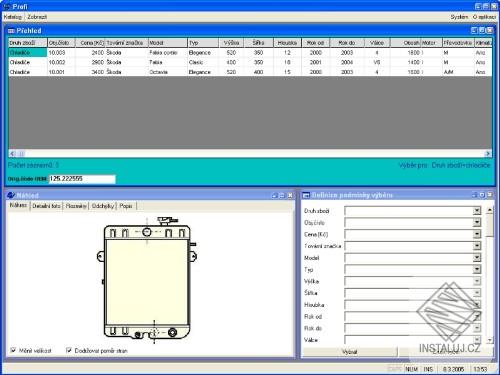Click the NUM indicator in status bar

[x=412, y=369]
